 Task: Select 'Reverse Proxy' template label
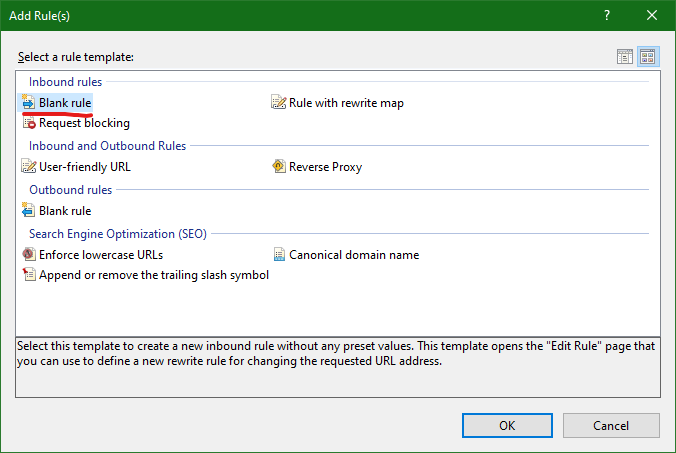click(325, 167)
